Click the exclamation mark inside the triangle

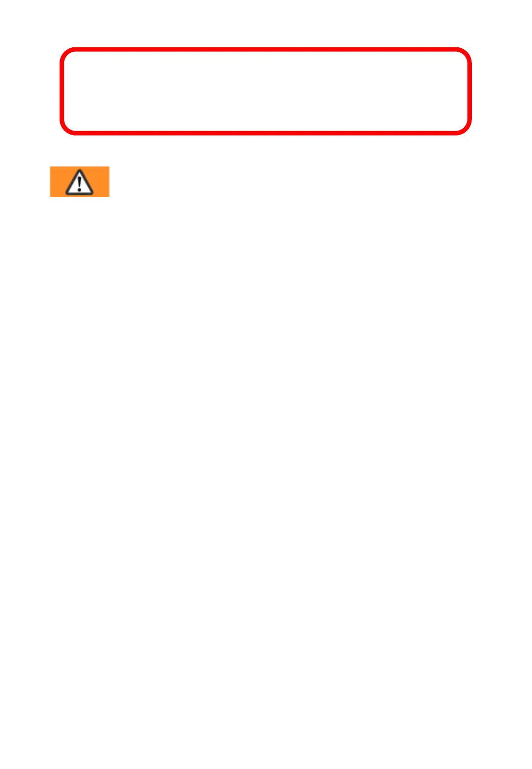79,184
